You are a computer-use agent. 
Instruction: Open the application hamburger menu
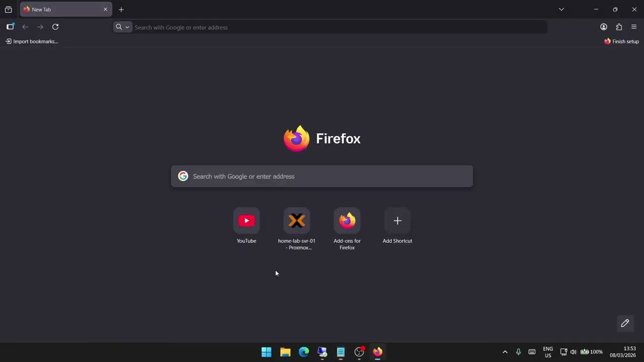634,27
